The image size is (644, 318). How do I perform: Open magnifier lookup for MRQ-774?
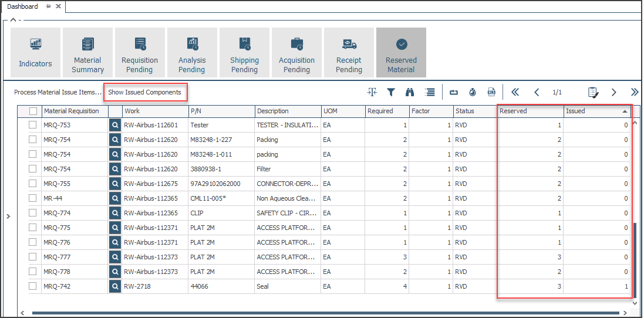pyautogui.click(x=115, y=213)
